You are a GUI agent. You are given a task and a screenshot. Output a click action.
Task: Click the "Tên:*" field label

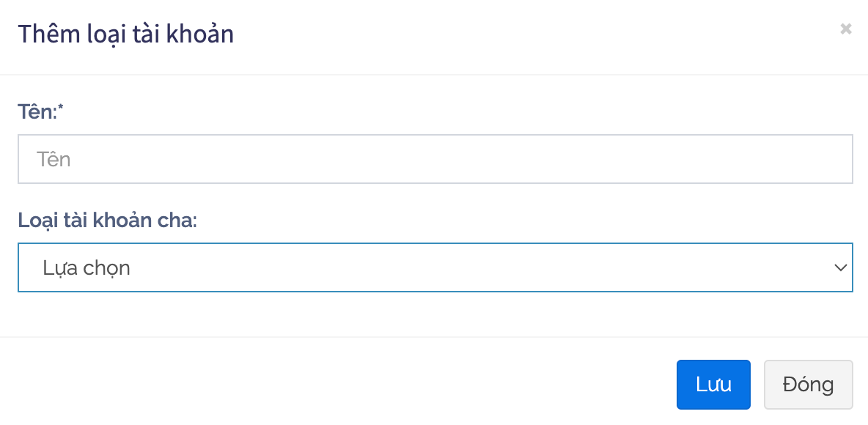tap(41, 112)
